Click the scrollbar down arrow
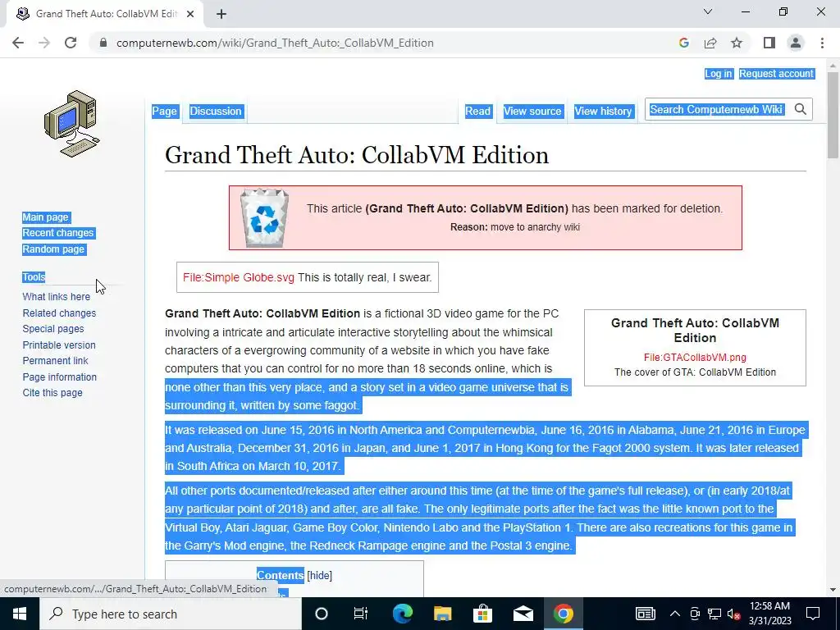The height and width of the screenshot is (630, 840). click(833, 589)
